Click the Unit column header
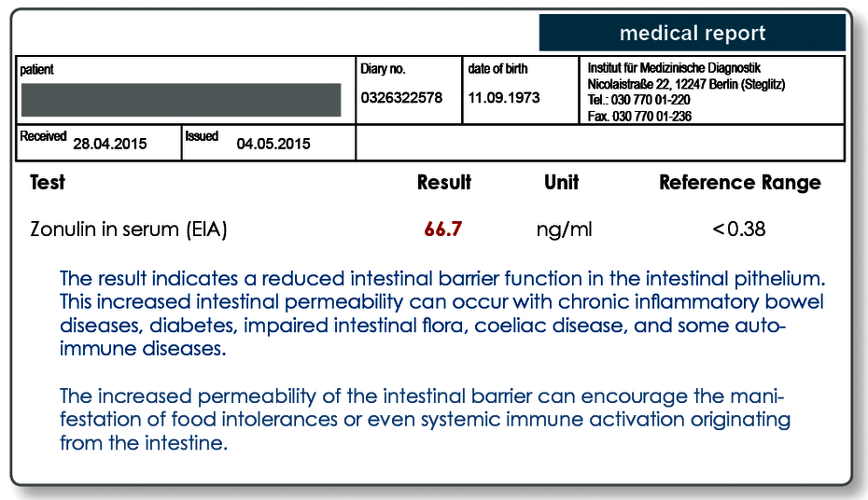The height and width of the screenshot is (500, 868). tap(561, 183)
